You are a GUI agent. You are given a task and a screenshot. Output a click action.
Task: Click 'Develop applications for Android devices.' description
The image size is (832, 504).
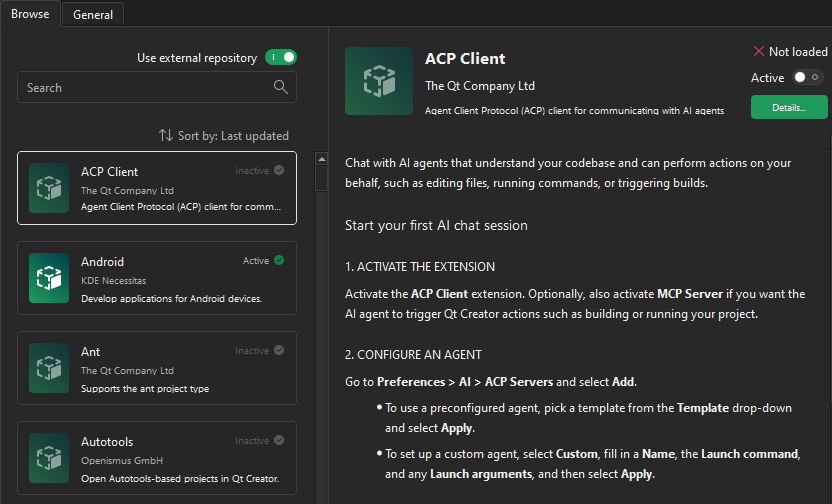(x=171, y=299)
